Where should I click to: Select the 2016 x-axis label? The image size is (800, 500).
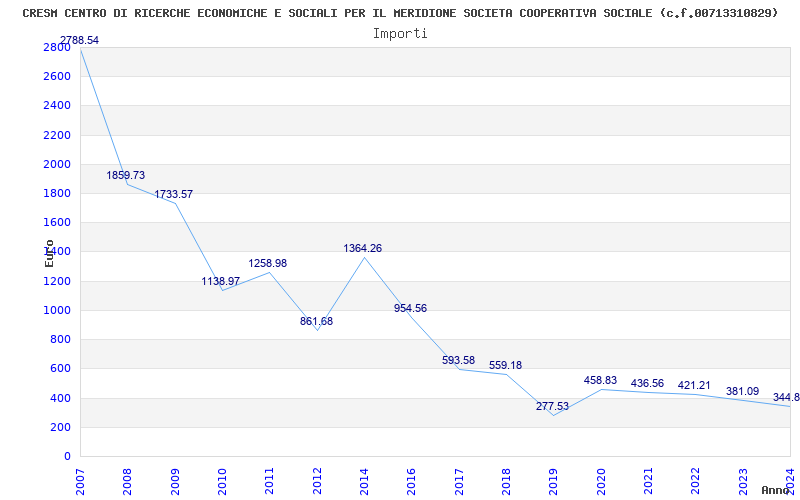coord(411,481)
